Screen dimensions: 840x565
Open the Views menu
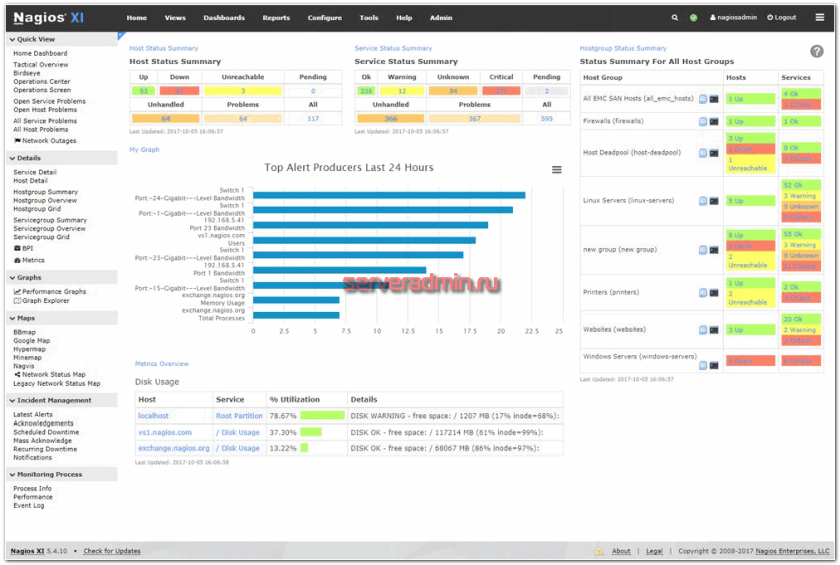click(x=175, y=18)
